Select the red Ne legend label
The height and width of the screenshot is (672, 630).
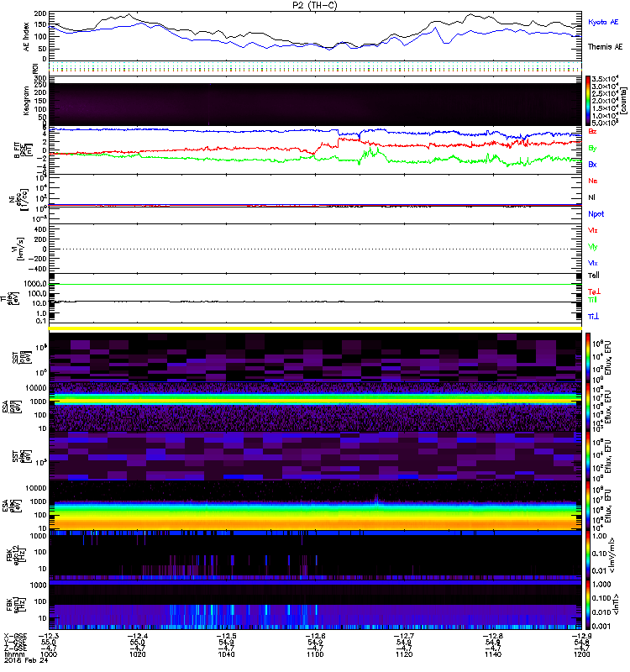coord(593,181)
